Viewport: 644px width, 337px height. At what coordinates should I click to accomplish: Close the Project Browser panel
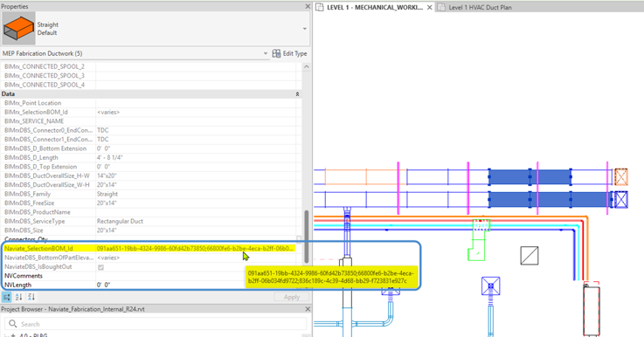308,309
